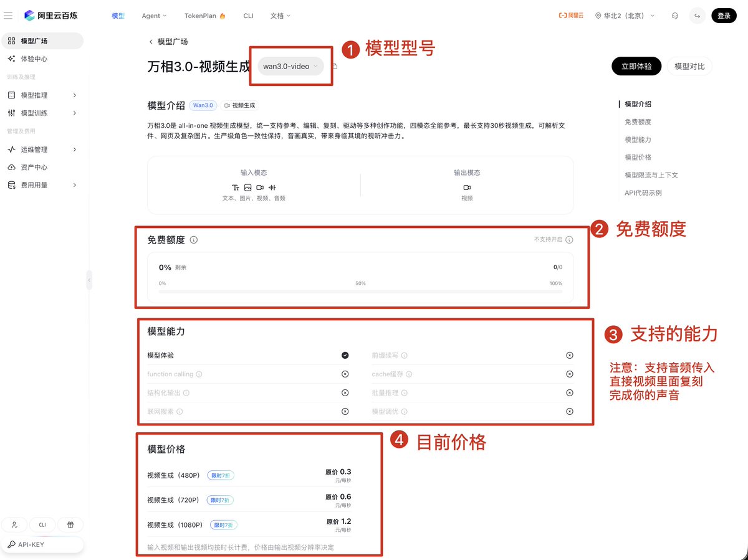
Task: Click the X status for cache缓存
Action: (569, 374)
